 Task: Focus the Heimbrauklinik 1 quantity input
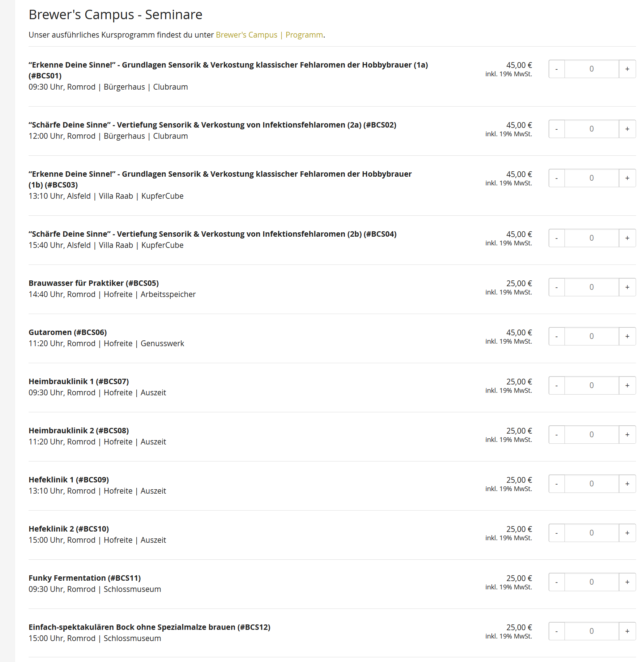click(x=592, y=386)
